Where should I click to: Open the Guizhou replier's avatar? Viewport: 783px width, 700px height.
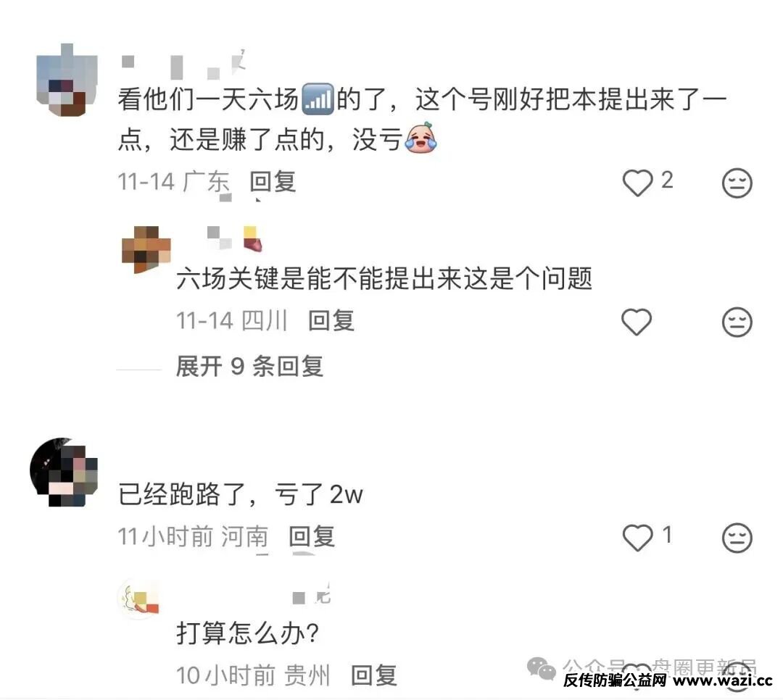click(x=138, y=599)
